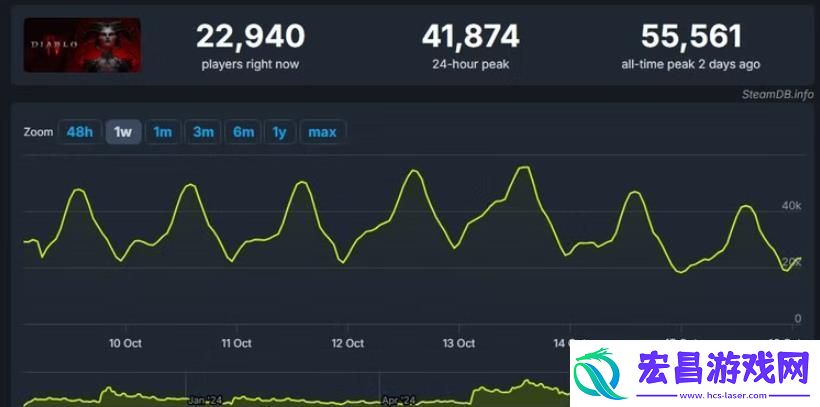Click the 40k y-axis label
820x407 pixels.
point(791,206)
